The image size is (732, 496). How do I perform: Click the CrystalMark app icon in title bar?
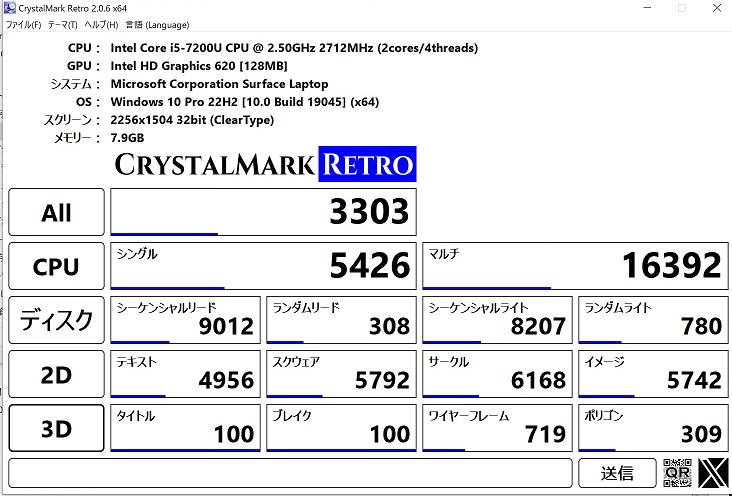pyautogui.click(x=9, y=8)
